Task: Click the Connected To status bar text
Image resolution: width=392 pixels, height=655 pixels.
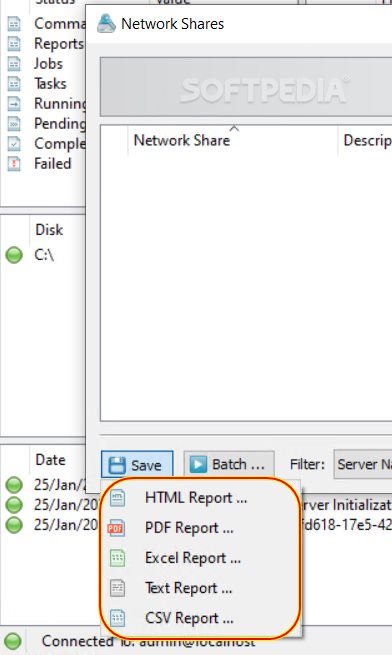Action: coord(148,641)
